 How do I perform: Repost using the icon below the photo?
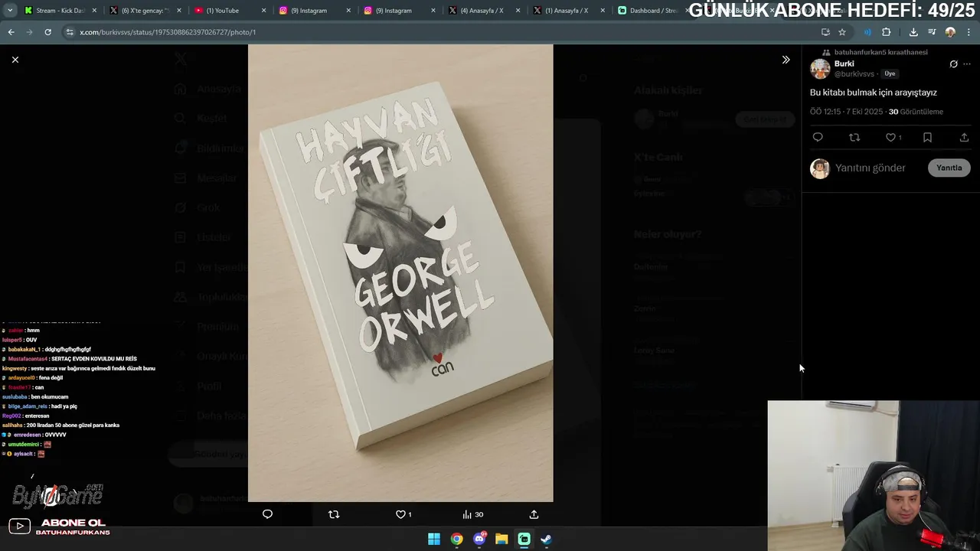pos(334,514)
